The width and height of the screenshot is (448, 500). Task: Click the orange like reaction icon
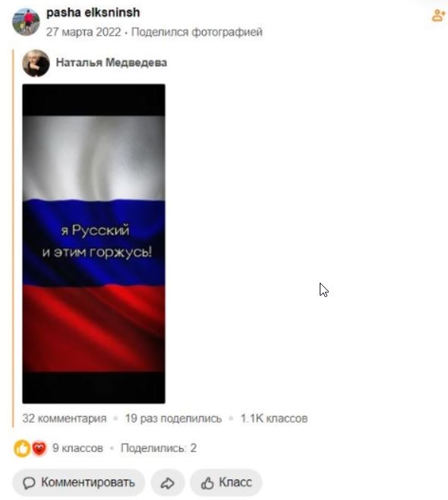[22, 448]
